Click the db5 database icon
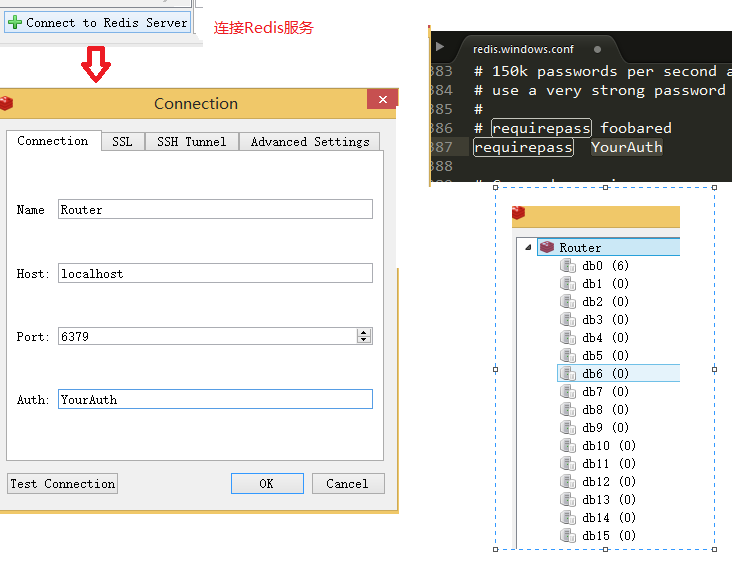 click(568, 356)
